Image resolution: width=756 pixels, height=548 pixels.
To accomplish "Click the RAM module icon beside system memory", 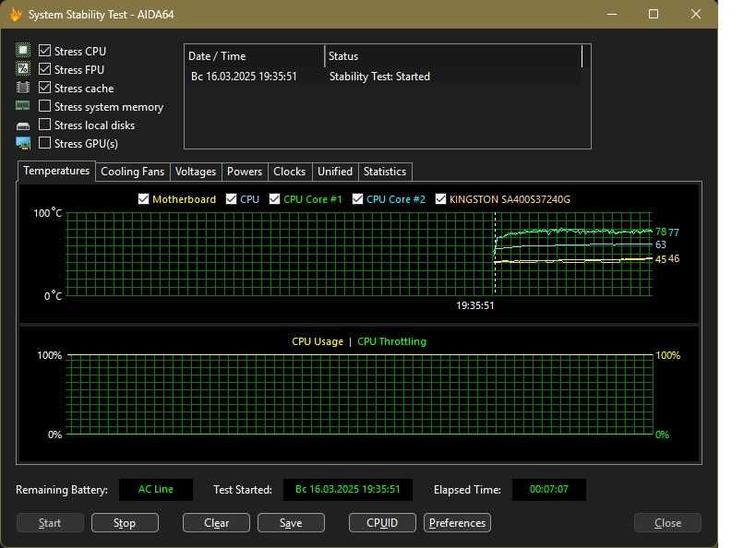I will click(23, 106).
